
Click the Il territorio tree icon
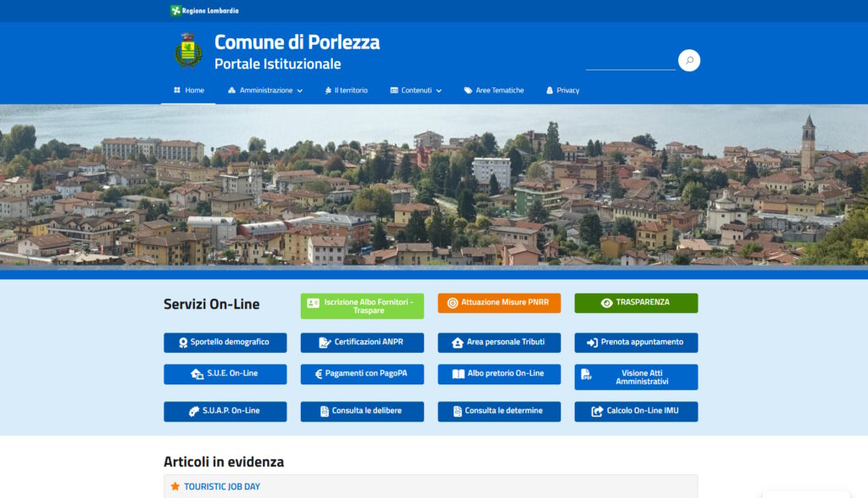pos(328,90)
